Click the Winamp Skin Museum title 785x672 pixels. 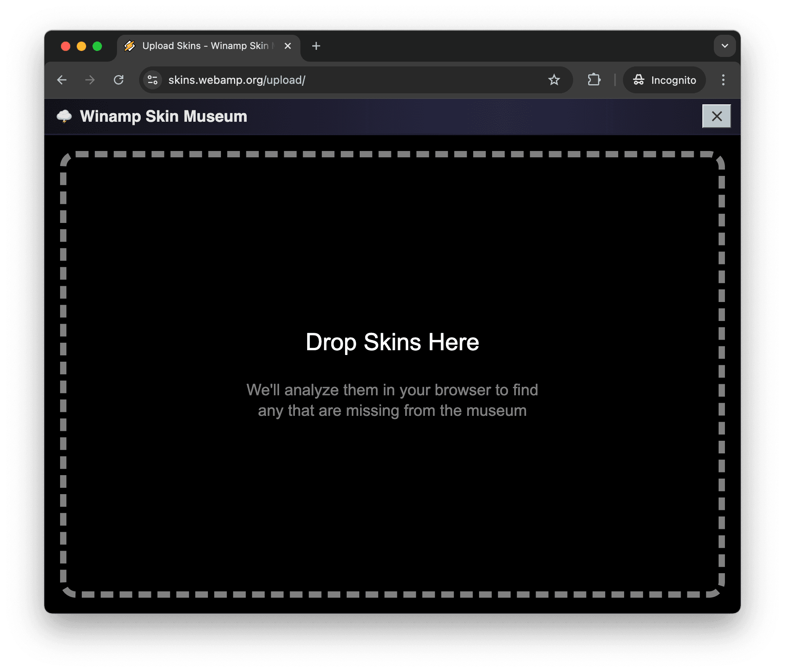click(163, 116)
